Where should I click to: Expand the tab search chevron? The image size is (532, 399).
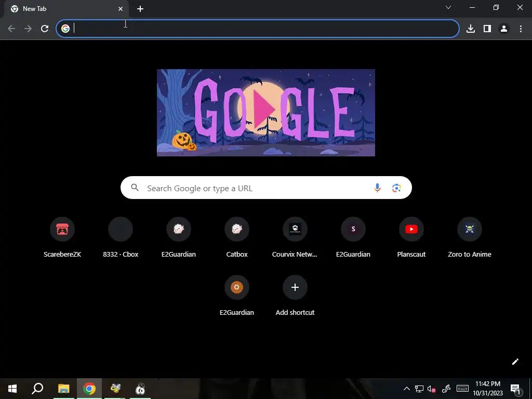pyautogui.click(x=448, y=7)
